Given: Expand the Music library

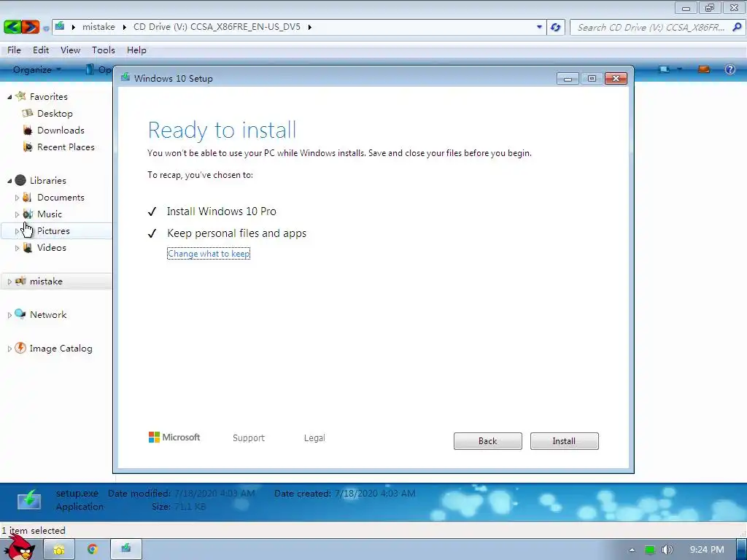Looking at the screenshot, I should pos(18,214).
